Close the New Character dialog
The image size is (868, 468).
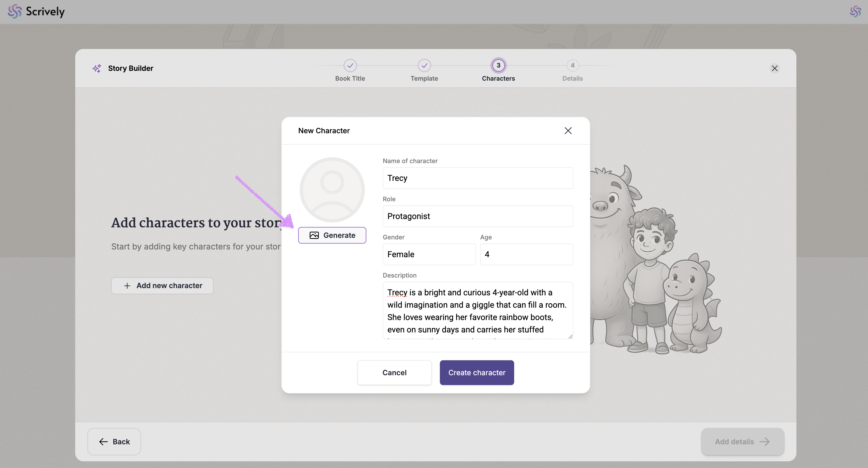click(x=568, y=131)
